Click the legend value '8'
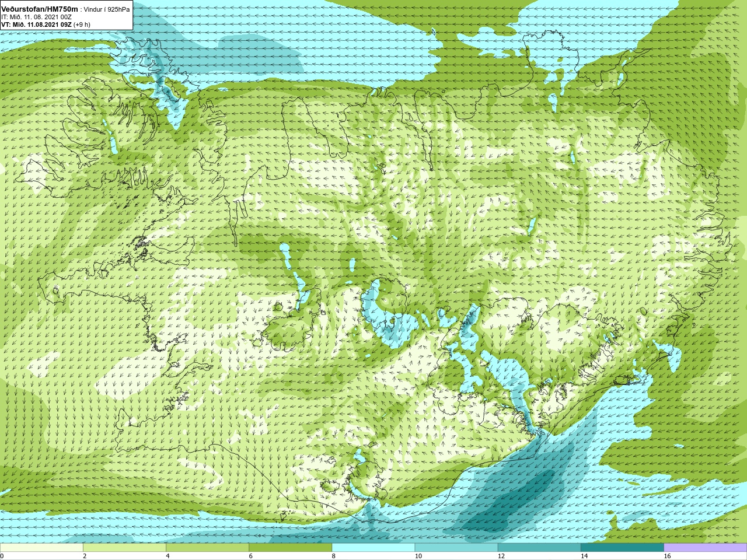The width and height of the screenshot is (747, 560). tap(333, 556)
